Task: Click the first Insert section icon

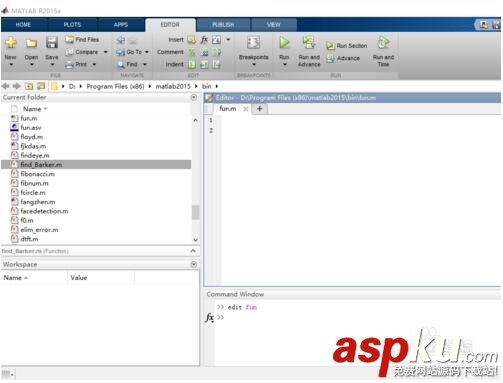Action: tap(191, 40)
